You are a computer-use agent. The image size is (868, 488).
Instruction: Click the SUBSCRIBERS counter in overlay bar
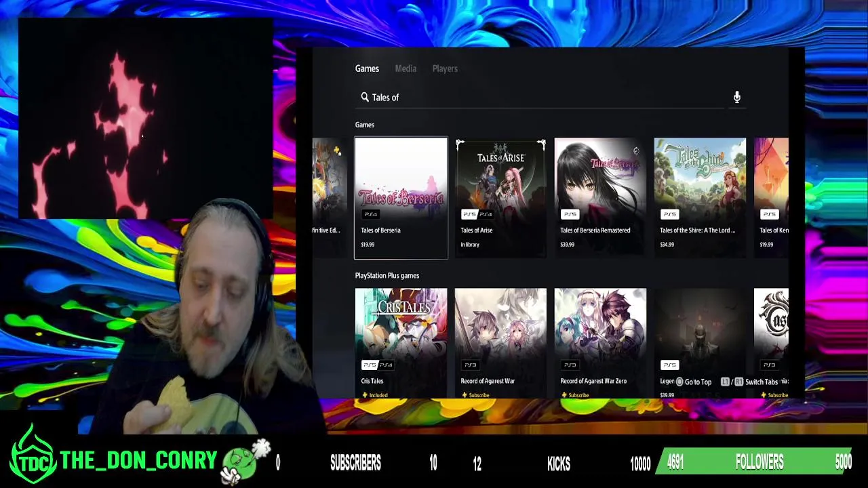pos(355,463)
